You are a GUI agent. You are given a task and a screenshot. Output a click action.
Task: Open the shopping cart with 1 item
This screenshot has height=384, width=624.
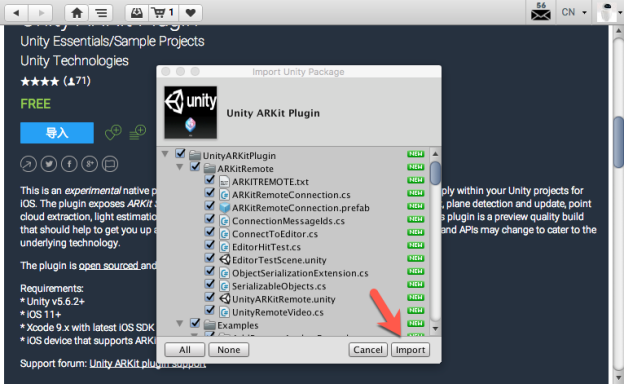tap(163, 13)
